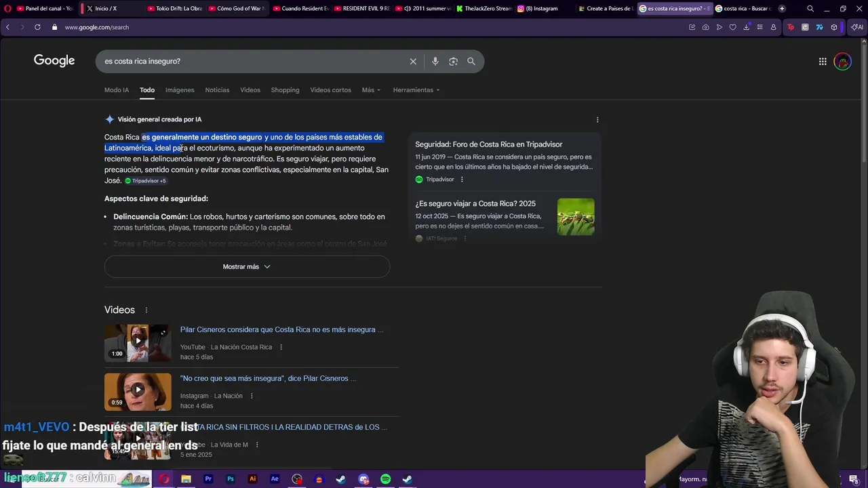Switch to Inicio / X browser tab

pyautogui.click(x=111, y=9)
